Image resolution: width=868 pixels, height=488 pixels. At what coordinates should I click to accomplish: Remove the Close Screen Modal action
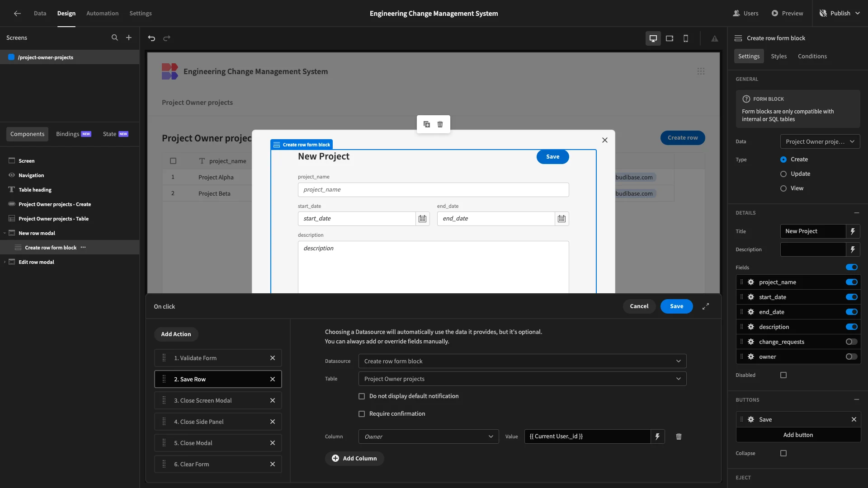(x=273, y=400)
